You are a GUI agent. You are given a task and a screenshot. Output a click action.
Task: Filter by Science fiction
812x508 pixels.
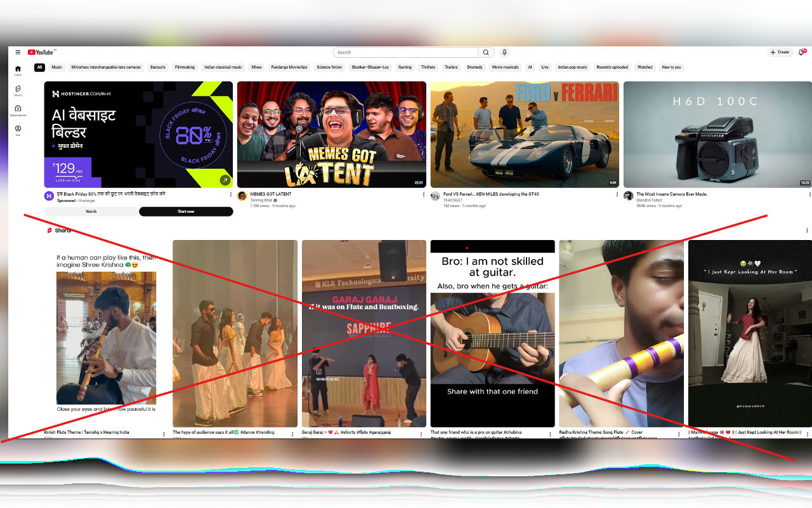pyautogui.click(x=329, y=67)
